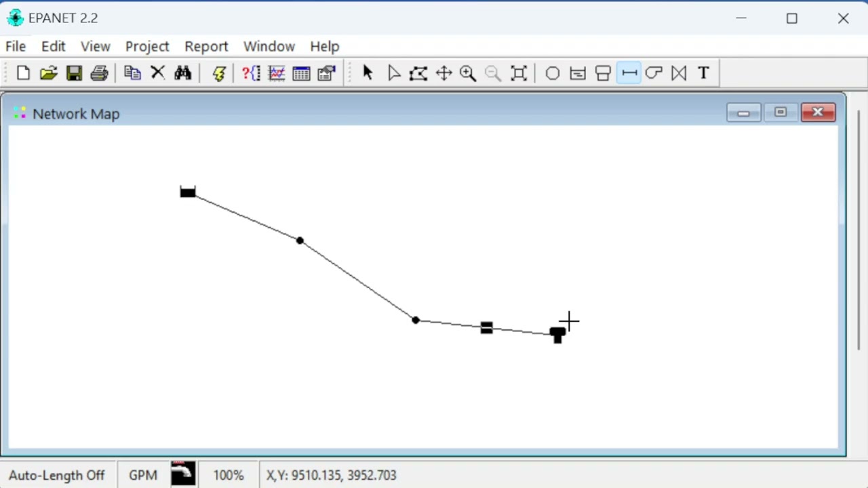Screen dimensions: 868x488
Task: Choose the Select Vertex tool
Action: pyautogui.click(x=393, y=73)
